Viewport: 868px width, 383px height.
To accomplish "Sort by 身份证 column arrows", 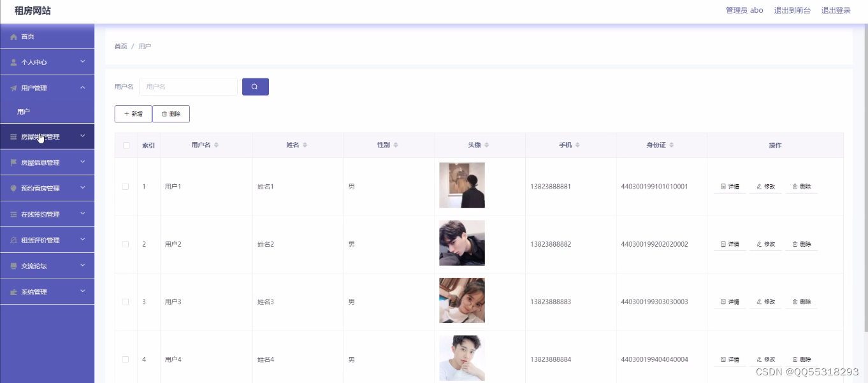I will click(x=671, y=145).
